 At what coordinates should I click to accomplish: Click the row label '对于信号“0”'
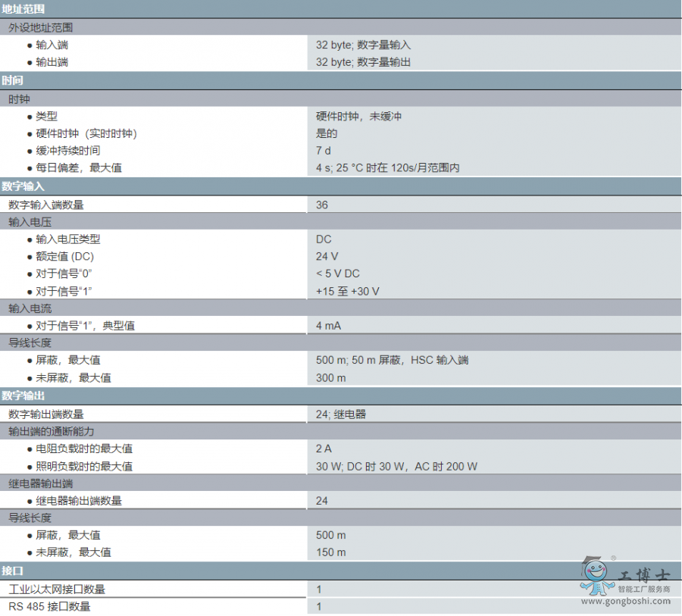(x=64, y=274)
